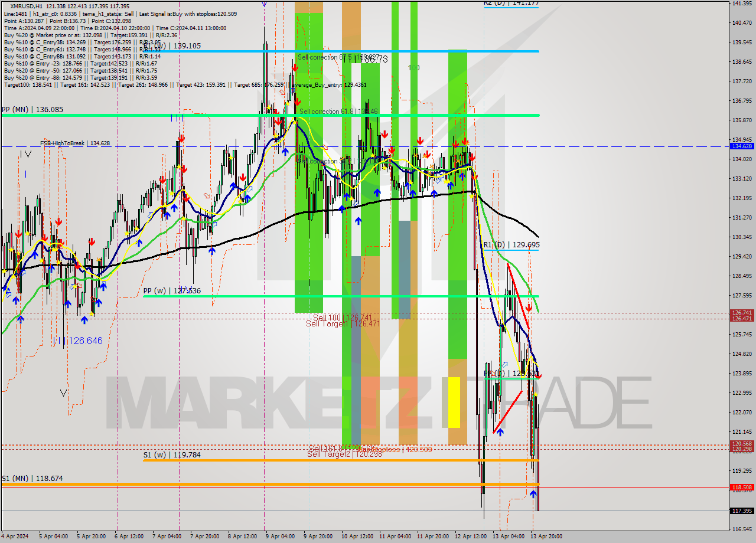Screen dimensions: 756x543
Task: Select the S1 (MN) | 118.674 label
Action: point(32,479)
